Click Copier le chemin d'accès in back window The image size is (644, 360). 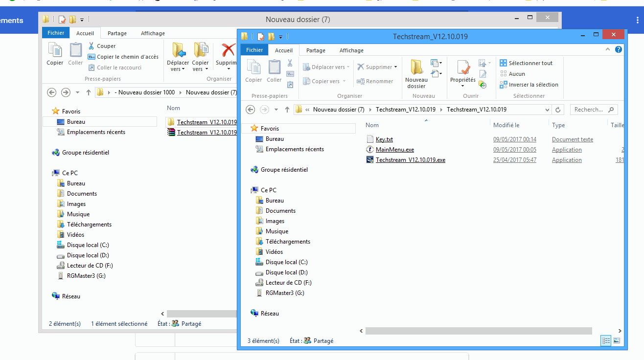point(123,57)
